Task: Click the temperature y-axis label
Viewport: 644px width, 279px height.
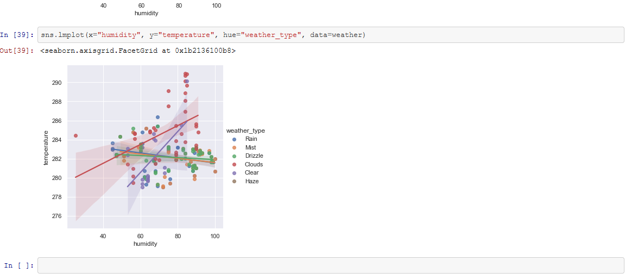Action: tap(46, 148)
